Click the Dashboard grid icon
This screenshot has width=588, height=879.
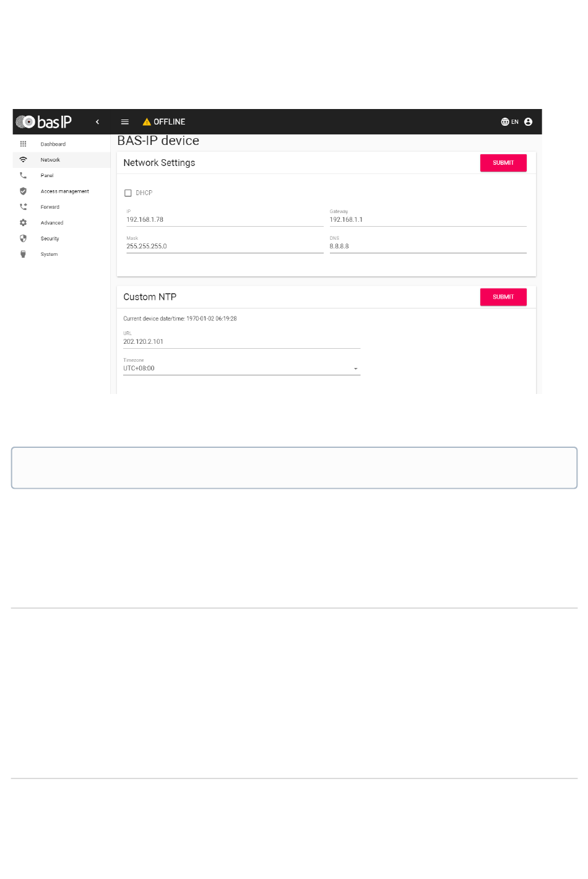pos(23,144)
